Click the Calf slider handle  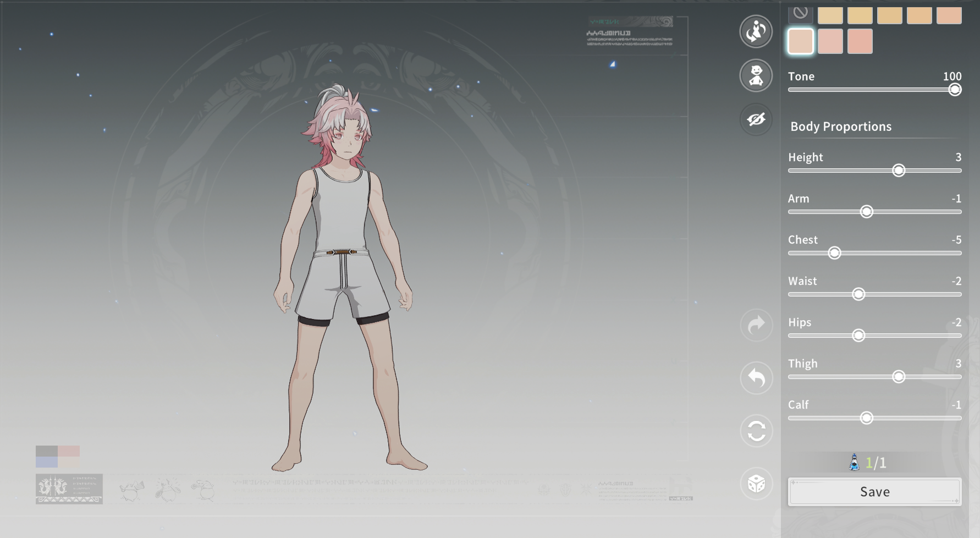tap(867, 418)
